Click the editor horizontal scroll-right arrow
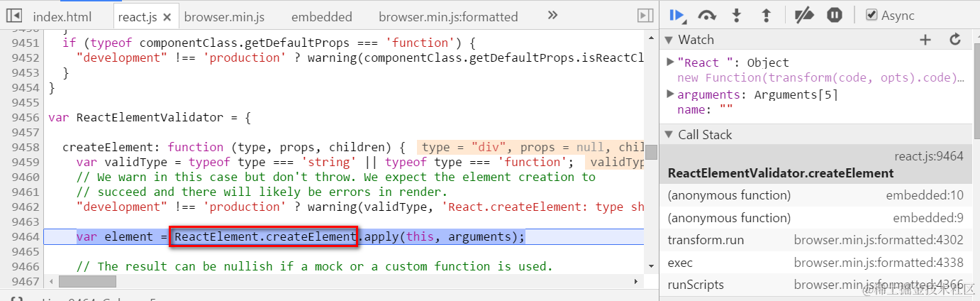 [x=635, y=282]
